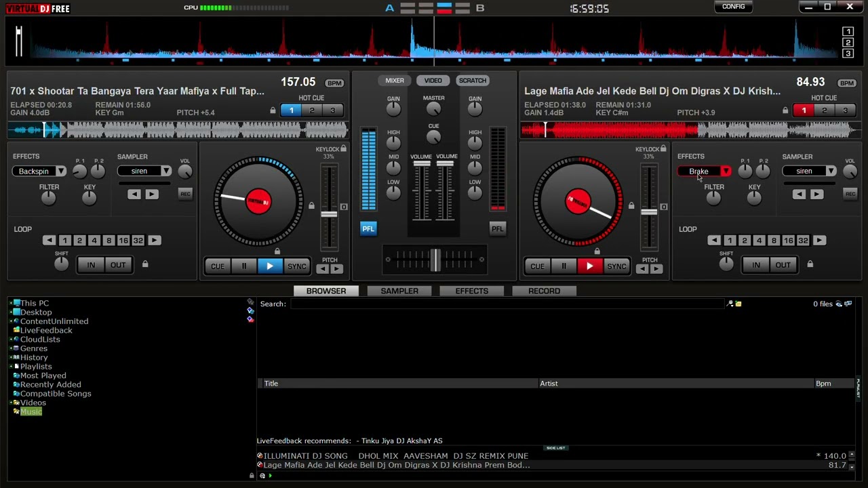This screenshot has height=488, width=868.
Task: Toggle right deck PFL headphone cue
Action: click(497, 229)
